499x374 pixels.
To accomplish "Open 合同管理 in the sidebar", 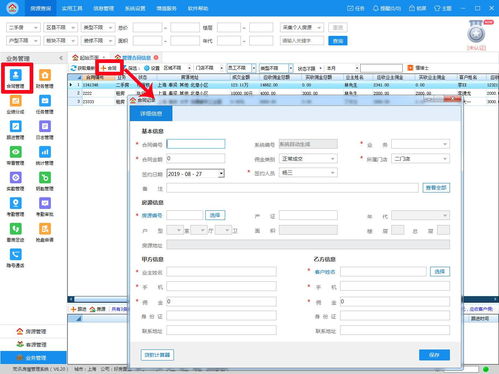I will [16, 78].
